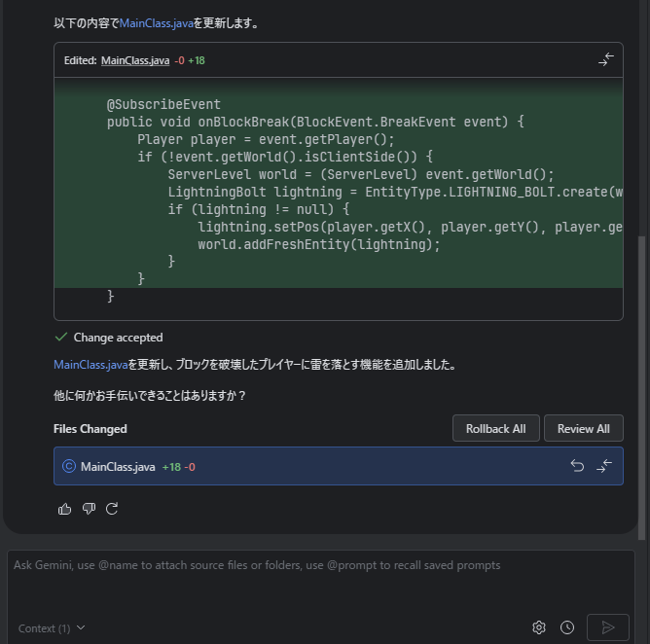Open diff view icon in Files Changed row
This screenshot has height=644, width=650.
pos(604,467)
